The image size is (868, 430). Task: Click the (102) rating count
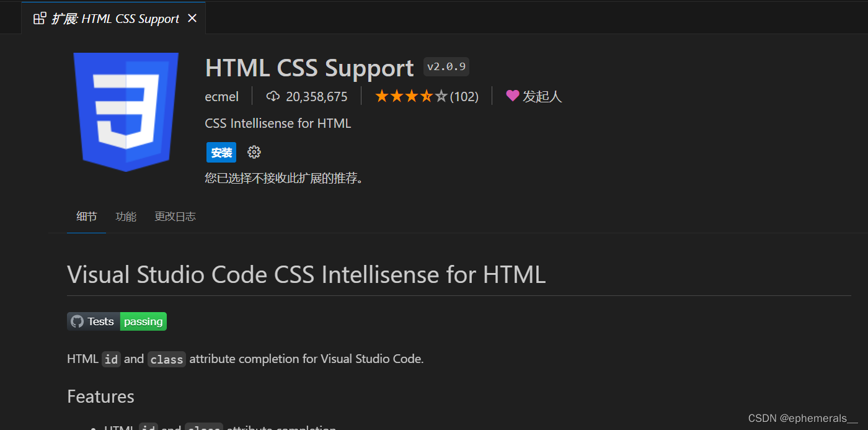464,97
